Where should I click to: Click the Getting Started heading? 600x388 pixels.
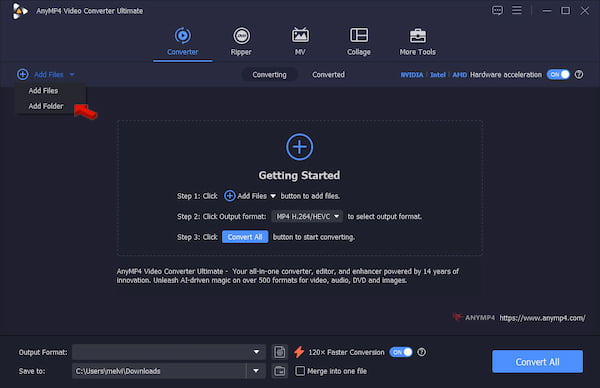point(299,175)
